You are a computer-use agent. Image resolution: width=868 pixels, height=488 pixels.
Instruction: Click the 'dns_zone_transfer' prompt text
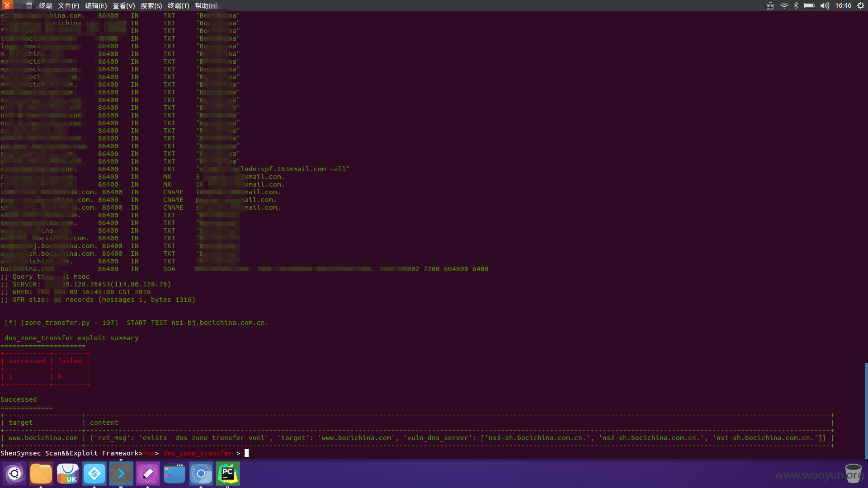click(x=198, y=453)
